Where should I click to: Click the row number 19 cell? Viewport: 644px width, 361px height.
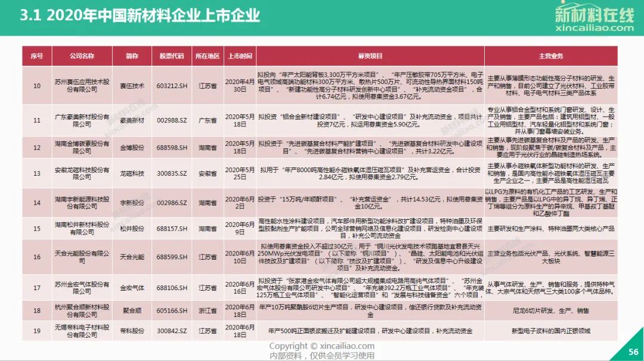(37, 331)
